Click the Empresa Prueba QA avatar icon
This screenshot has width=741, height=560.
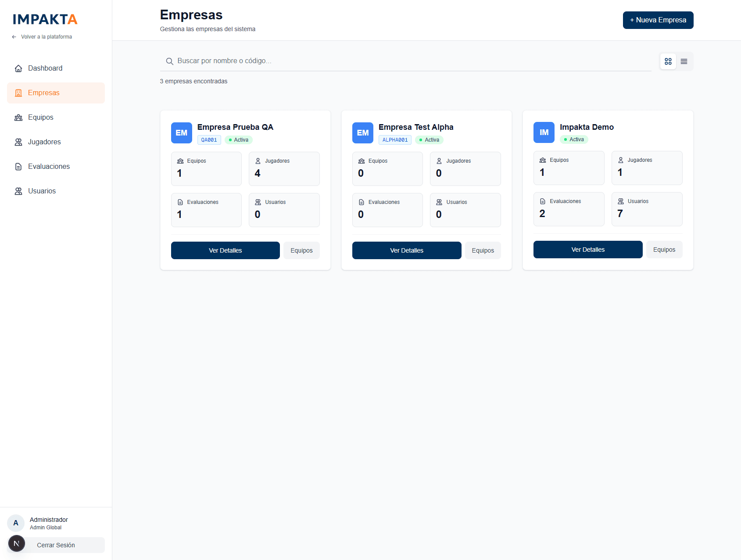pos(181,133)
